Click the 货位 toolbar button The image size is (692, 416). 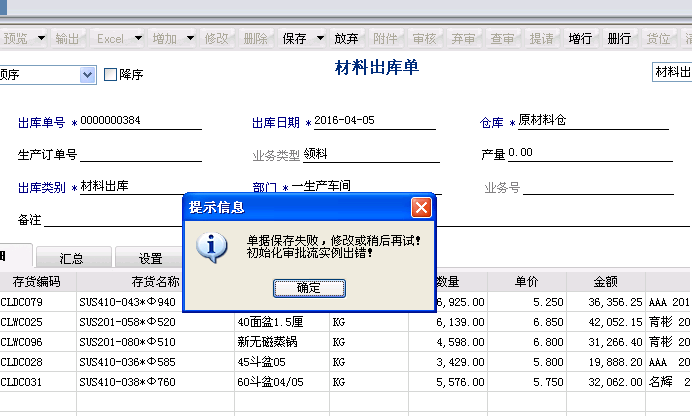658,39
